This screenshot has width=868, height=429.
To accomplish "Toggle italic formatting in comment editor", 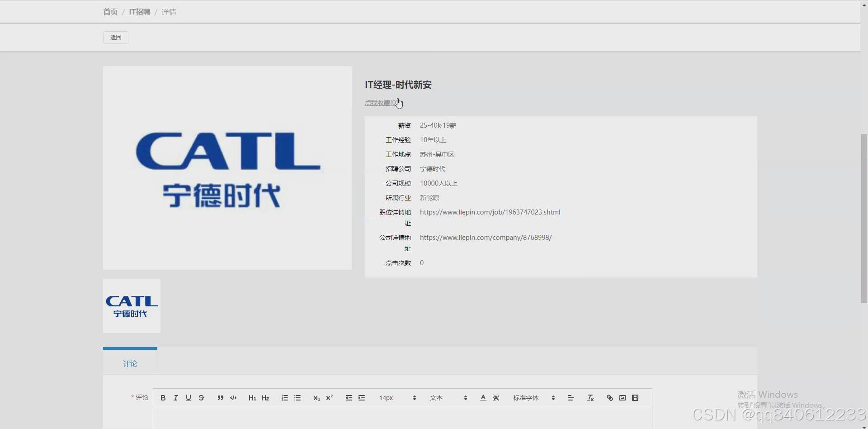I will [x=176, y=398].
